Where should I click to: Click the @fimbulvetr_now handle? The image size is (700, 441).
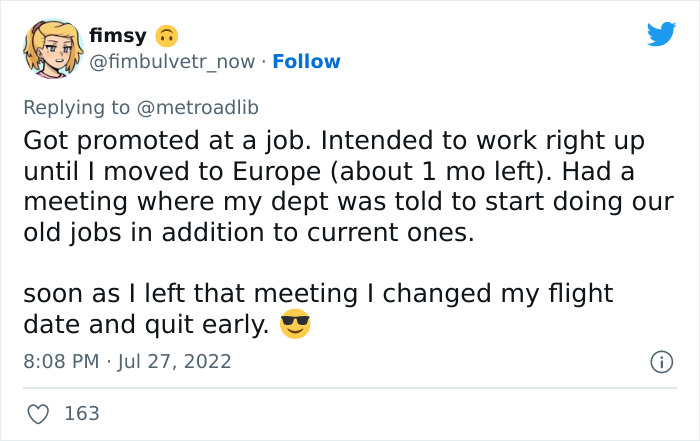tap(174, 62)
